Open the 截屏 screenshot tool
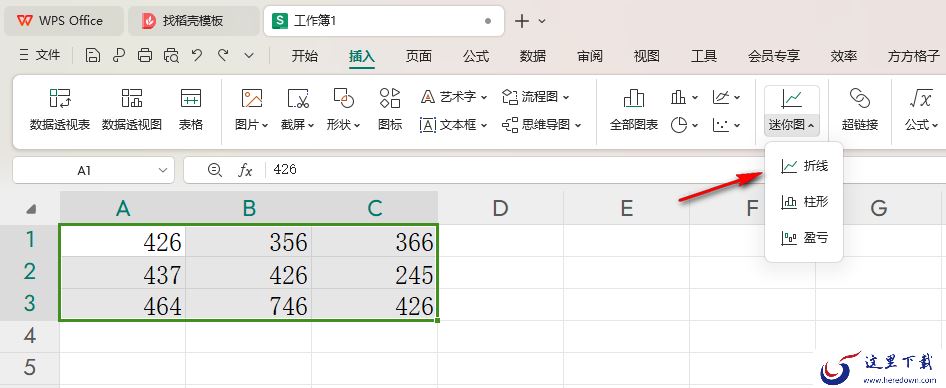 [297, 109]
